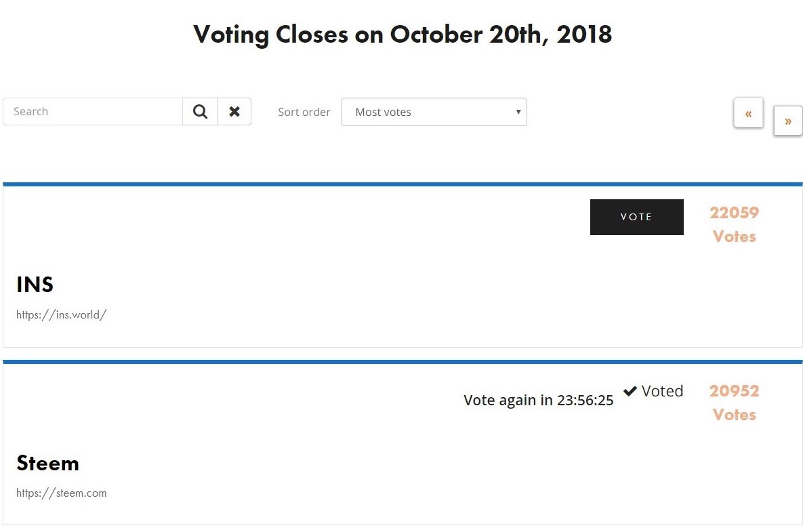803x532 pixels.
Task: Click the 'Voting Closes on October 20th' heading
Action: coord(403,34)
